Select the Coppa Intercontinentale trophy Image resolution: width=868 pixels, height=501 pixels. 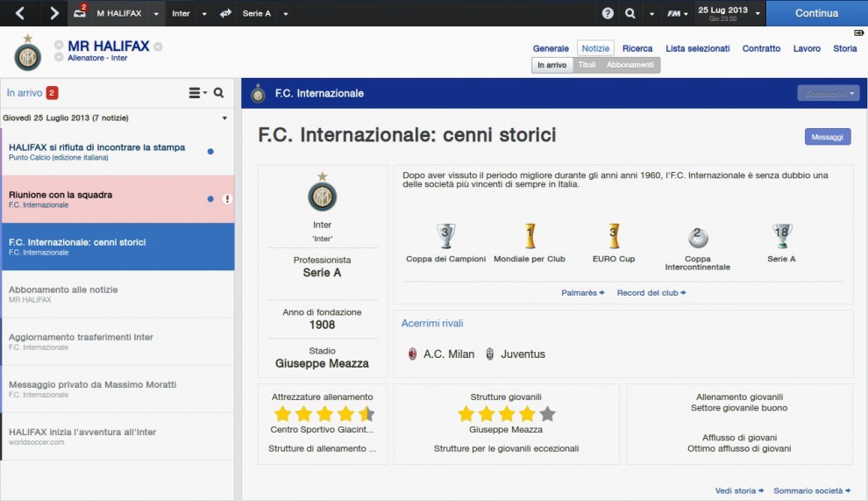pos(698,237)
